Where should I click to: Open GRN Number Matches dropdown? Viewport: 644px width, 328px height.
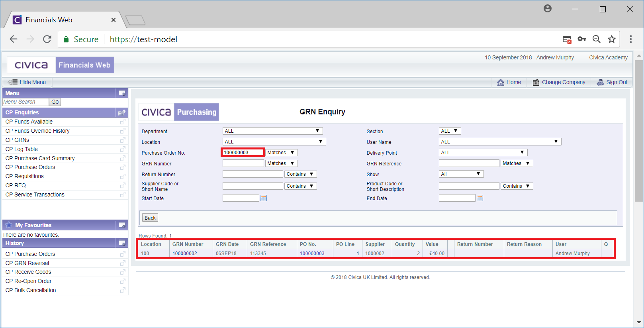282,163
